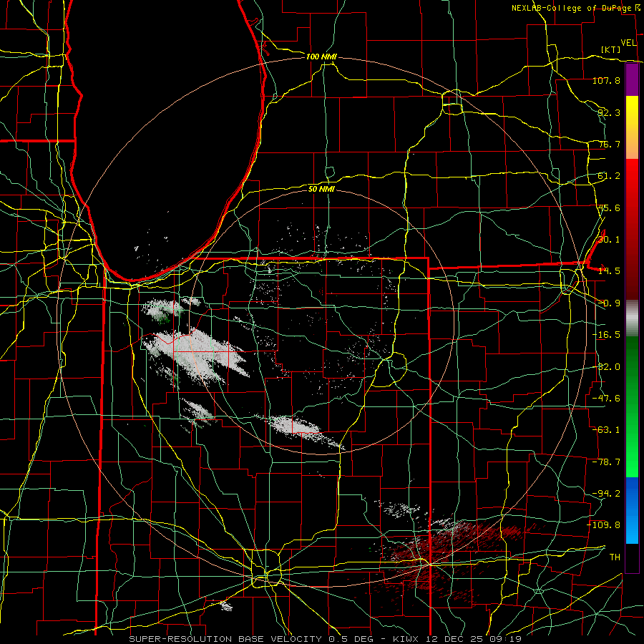The height and width of the screenshot is (644, 644).
Task: Click the "SUPER-RESOLUTION BASE VELOCITY" caption text
Action: 227,639
